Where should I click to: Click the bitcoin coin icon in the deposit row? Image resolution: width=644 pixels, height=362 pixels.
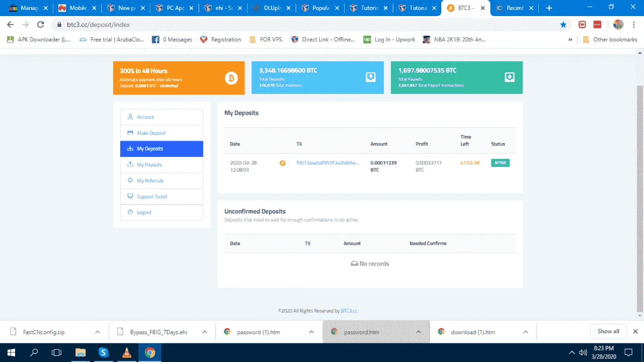pyautogui.click(x=282, y=163)
